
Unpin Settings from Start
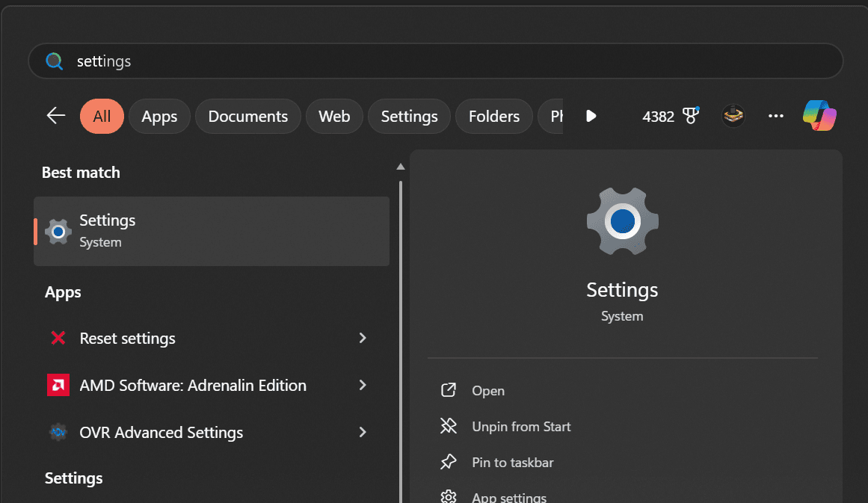pos(521,426)
